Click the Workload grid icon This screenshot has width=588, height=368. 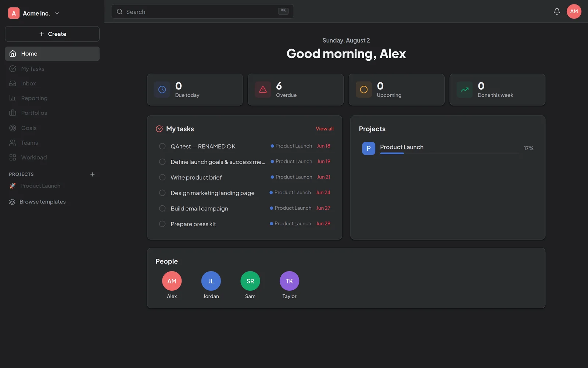pyautogui.click(x=12, y=158)
